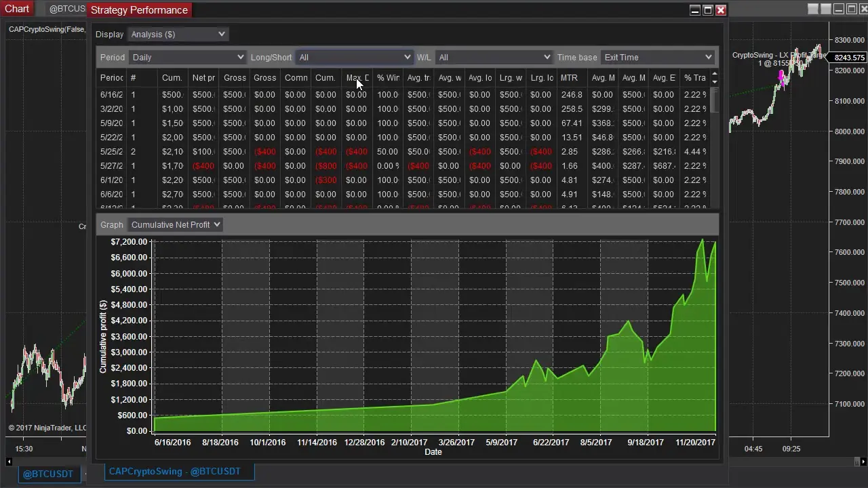The width and height of the screenshot is (868, 488).
Task: Maximize the Chart window behind
Action: click(852, 9)
